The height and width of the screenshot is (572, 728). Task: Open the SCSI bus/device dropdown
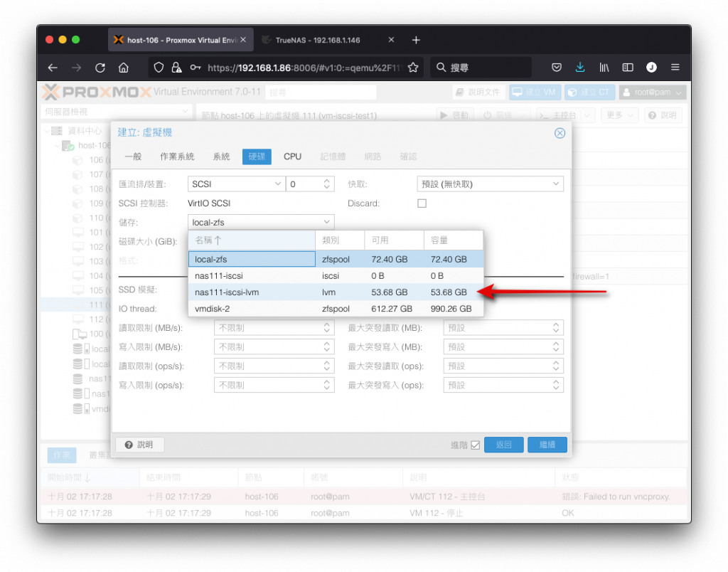pos(236,184)
